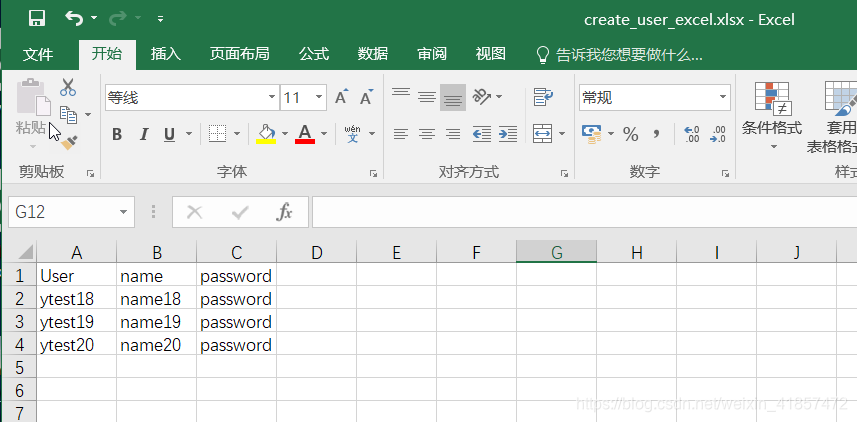This screenshot has height=422, width=857.
Task: Toggle Bold formatting
Action: click(x=117, y=134)
